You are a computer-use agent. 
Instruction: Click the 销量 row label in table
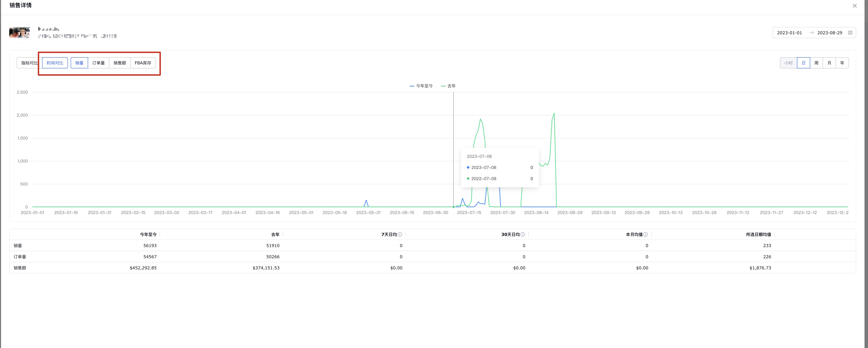[x=18, y=246]
